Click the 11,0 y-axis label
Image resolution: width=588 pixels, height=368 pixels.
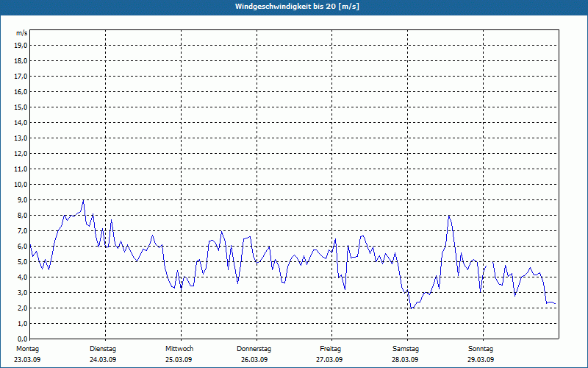[x=21, y=169]
